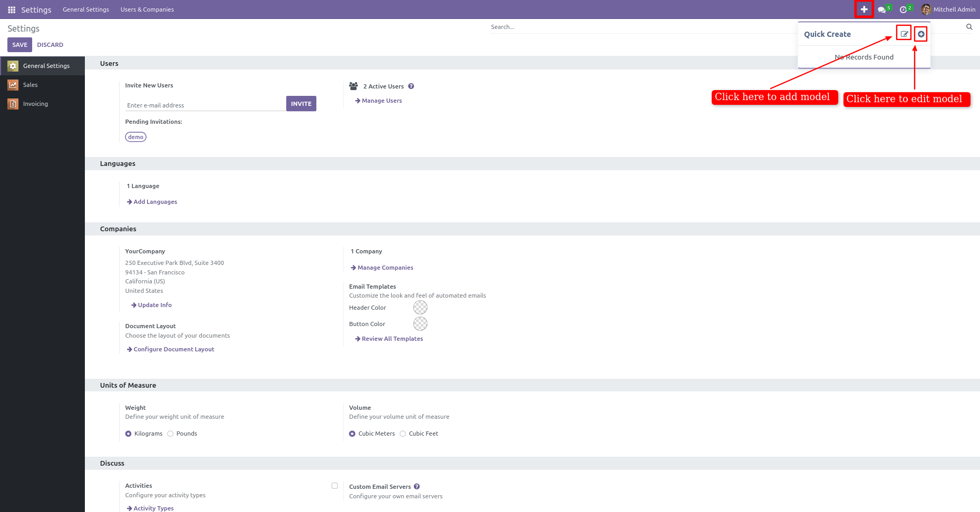The height and width of the screenshot is (512, 980).
Task: Select Sales tab in sidebar
Action: tap(42, 85)
